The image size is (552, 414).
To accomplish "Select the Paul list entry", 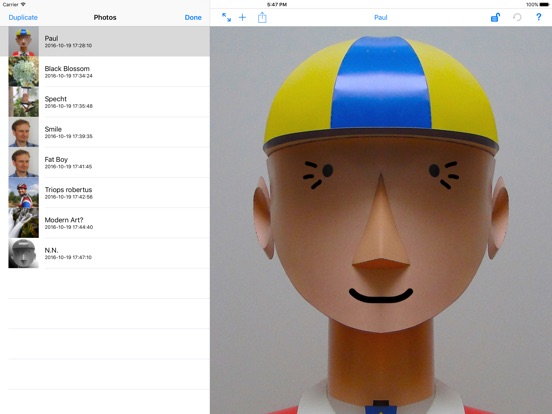I will pyautogui.click(x=105, y=41).
